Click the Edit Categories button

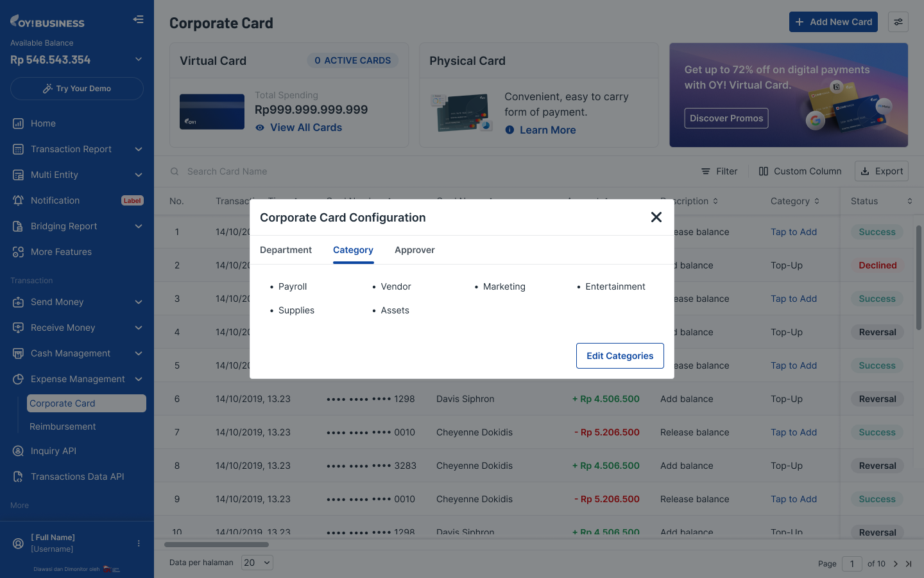point(620,356)
